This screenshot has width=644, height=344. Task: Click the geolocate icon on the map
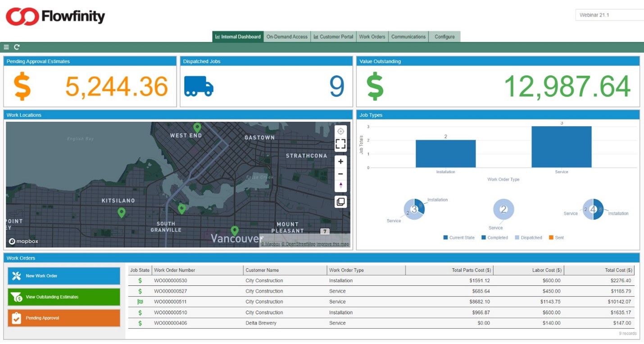340,131
